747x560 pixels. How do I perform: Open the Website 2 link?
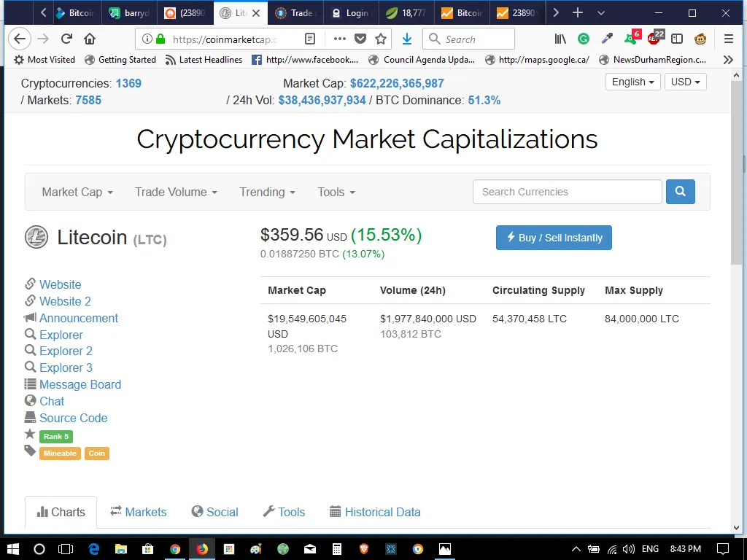click(65, 301)
